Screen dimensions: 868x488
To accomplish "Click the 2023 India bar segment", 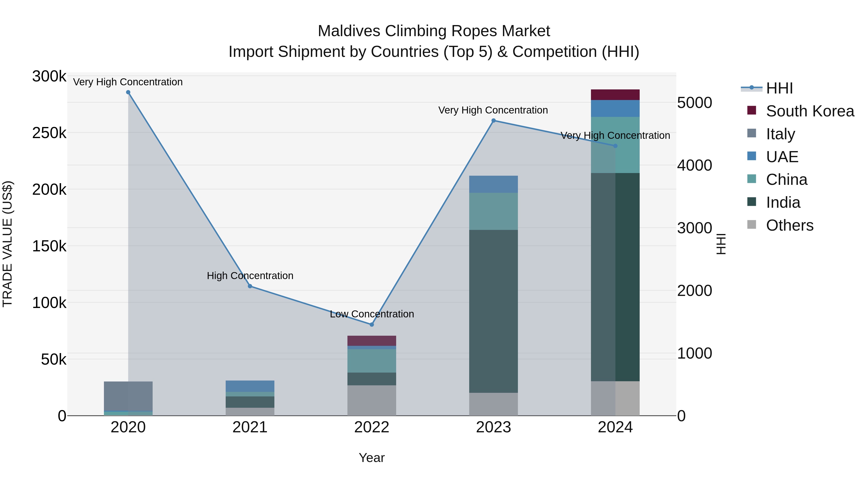I will coord(494,312).
